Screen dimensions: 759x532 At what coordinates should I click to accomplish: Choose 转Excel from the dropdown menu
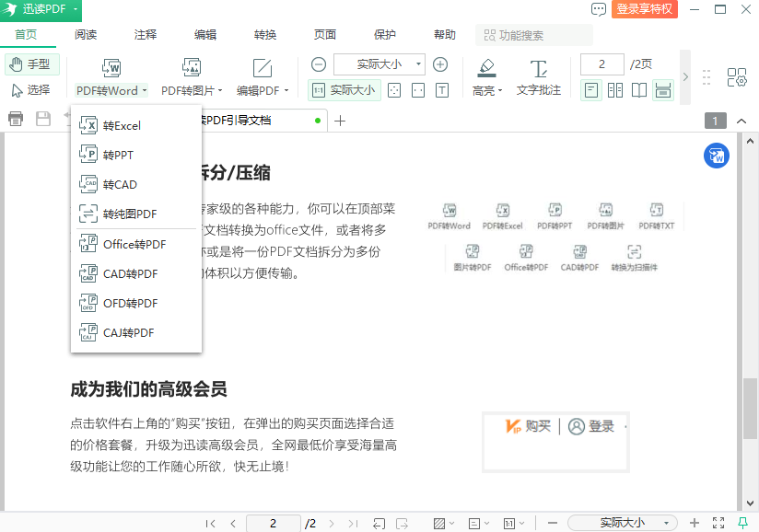point(136,126)
